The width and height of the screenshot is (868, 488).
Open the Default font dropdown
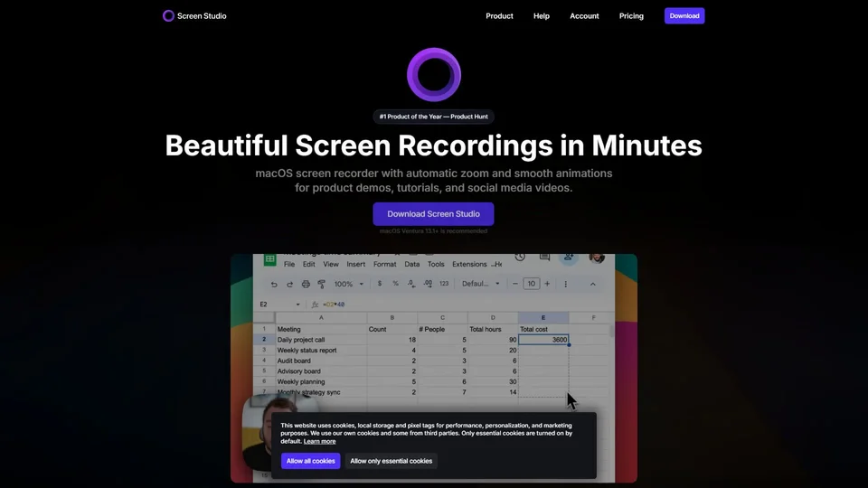point(480,284)
